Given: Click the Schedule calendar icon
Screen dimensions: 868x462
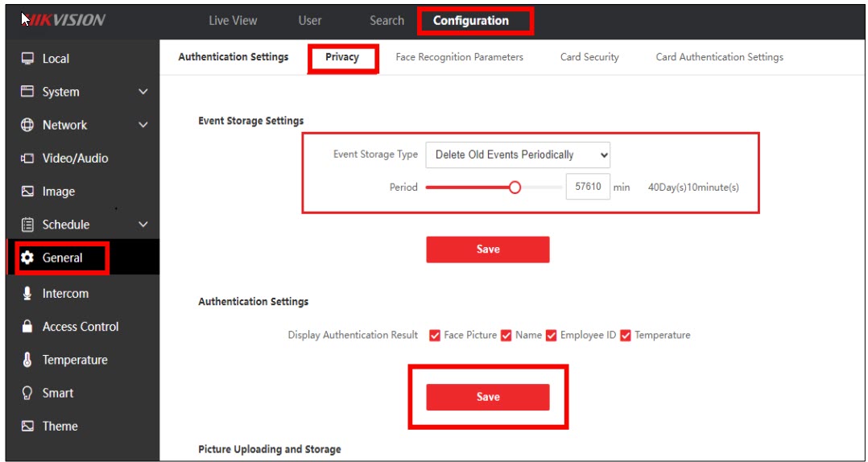Looking at the screenshot, I should point(27,225).
